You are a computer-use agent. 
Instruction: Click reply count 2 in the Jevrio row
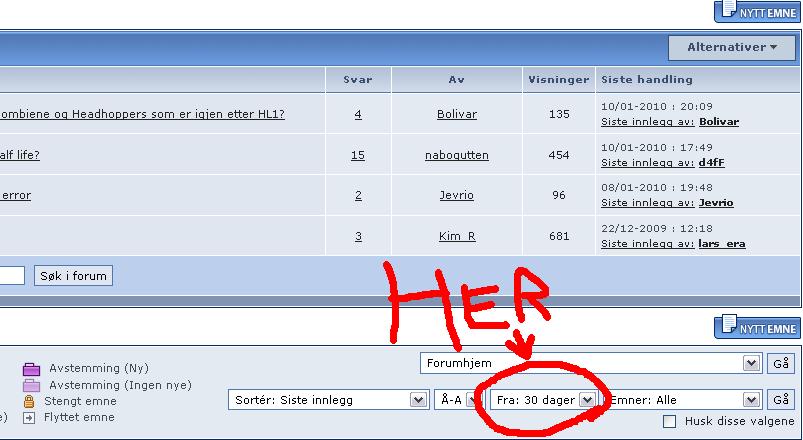click(358, 195)
